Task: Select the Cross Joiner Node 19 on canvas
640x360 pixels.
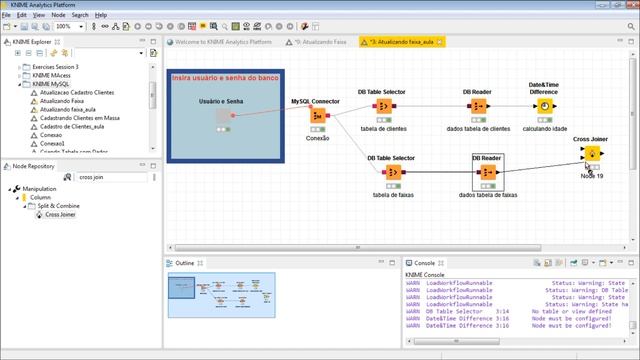Action: (592, 153)
